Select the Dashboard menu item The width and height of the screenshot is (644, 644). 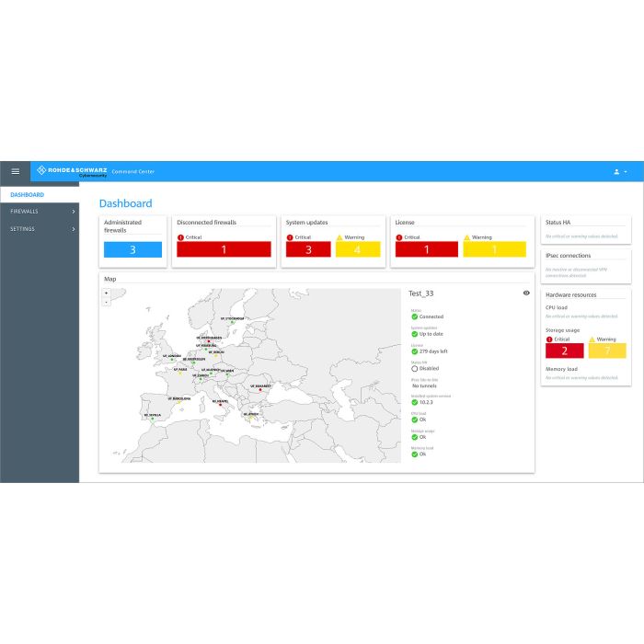pos(40,195)
